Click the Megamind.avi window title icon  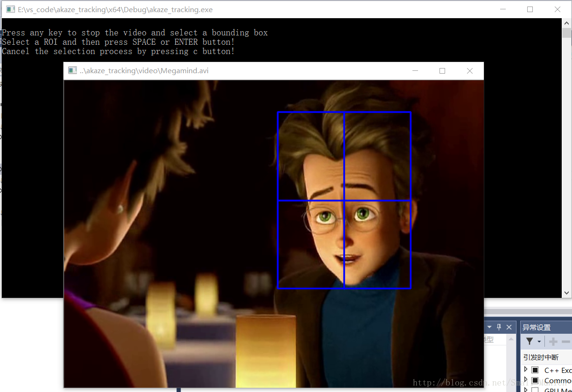click(x=72, y=71)
